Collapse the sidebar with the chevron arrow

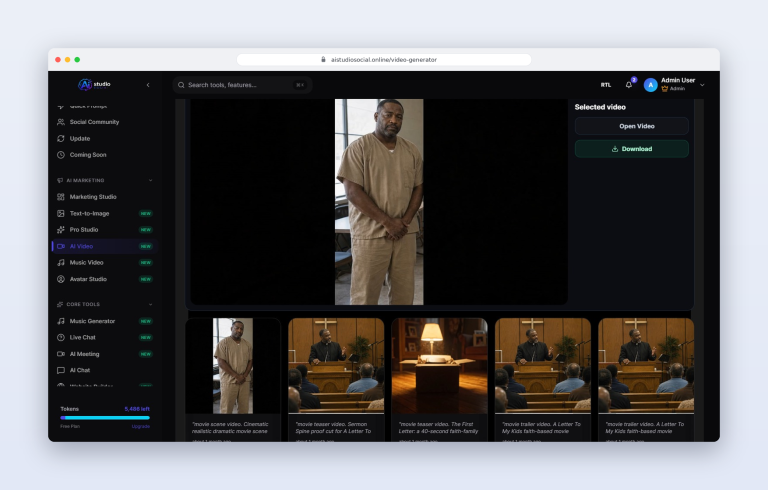pos(148,85)
